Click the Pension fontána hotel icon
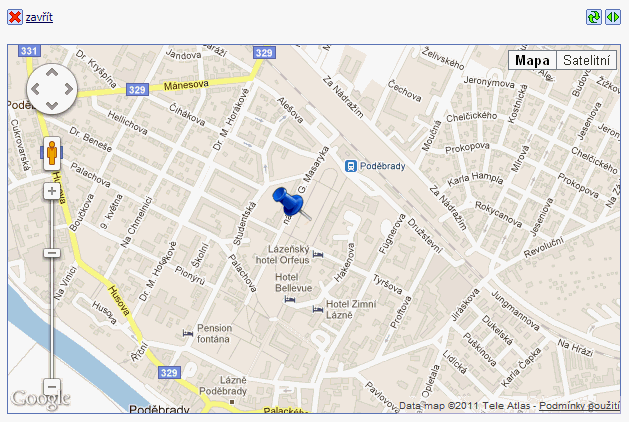Image resolution: width=629 pixels, height=422 pixels. tap(188, 333)
